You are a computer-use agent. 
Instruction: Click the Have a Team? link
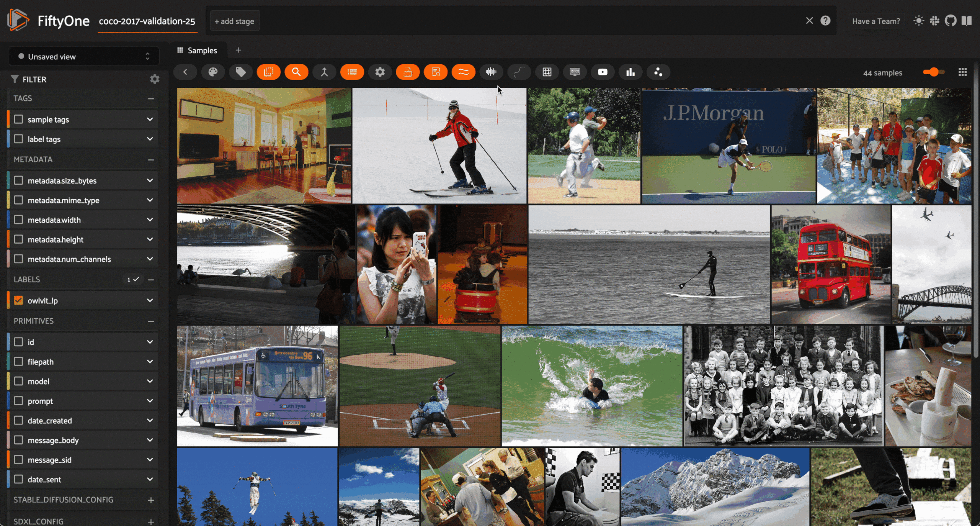click(x=876, y=21)
